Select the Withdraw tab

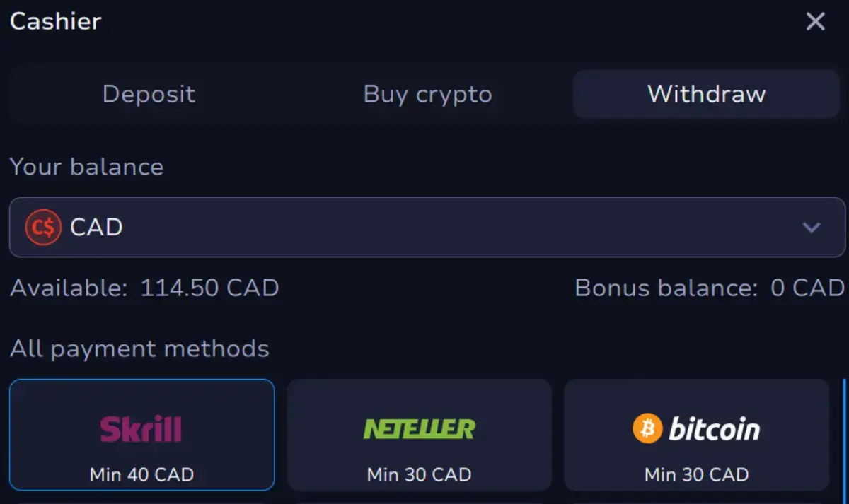705,94
